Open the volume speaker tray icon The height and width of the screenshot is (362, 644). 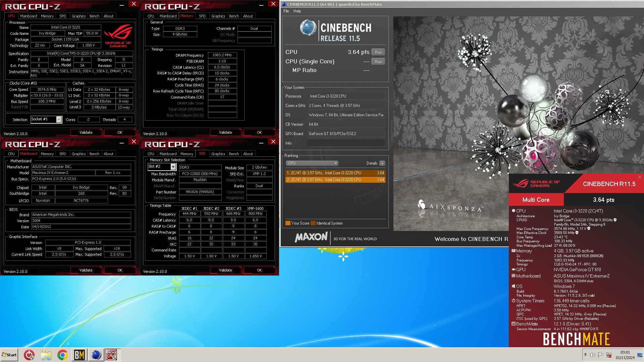[x=593, y=355]
